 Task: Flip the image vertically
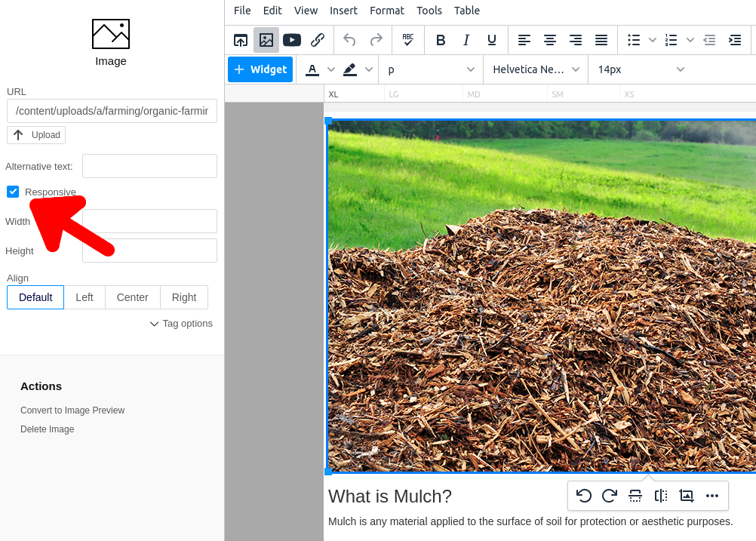(x=635, y=496)
